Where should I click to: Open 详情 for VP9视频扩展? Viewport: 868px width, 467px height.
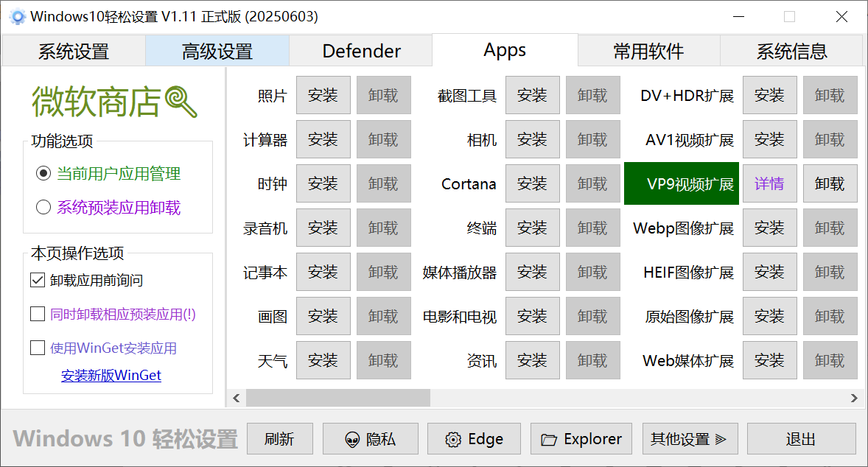[x=769, y=183]
